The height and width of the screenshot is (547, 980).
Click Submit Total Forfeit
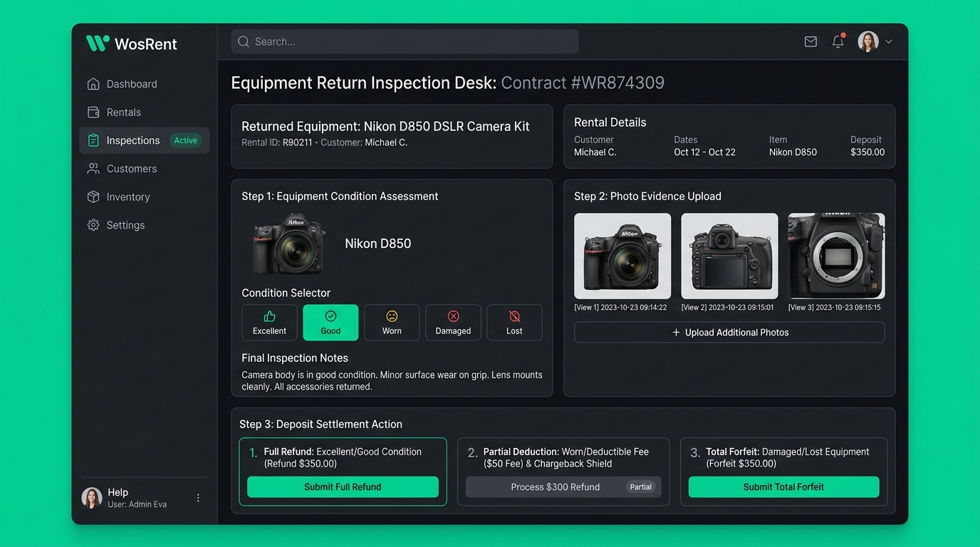(783, 487)
